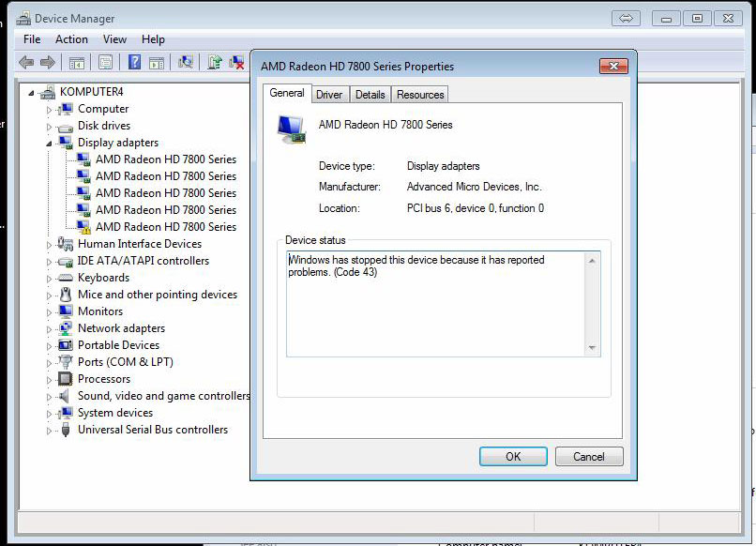Viewport: 756px width, 546px height.
Task: Select the KOMPUTER4 label in the tree
Action: tap(92, 92)
